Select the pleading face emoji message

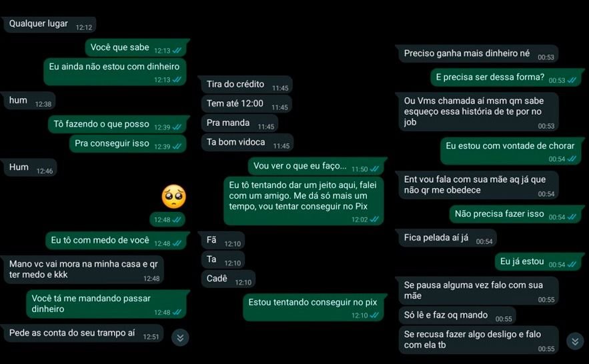tap(174, 196)
